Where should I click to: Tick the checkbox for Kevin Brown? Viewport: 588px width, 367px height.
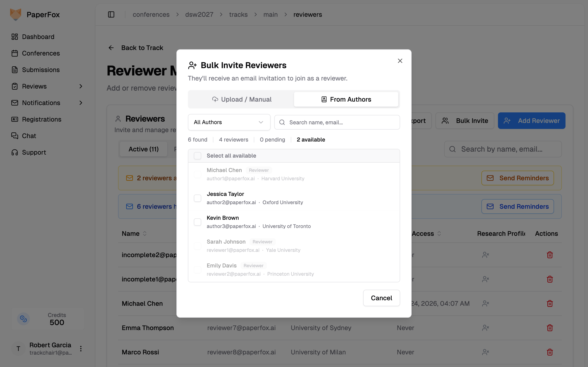tap(198, 222)
